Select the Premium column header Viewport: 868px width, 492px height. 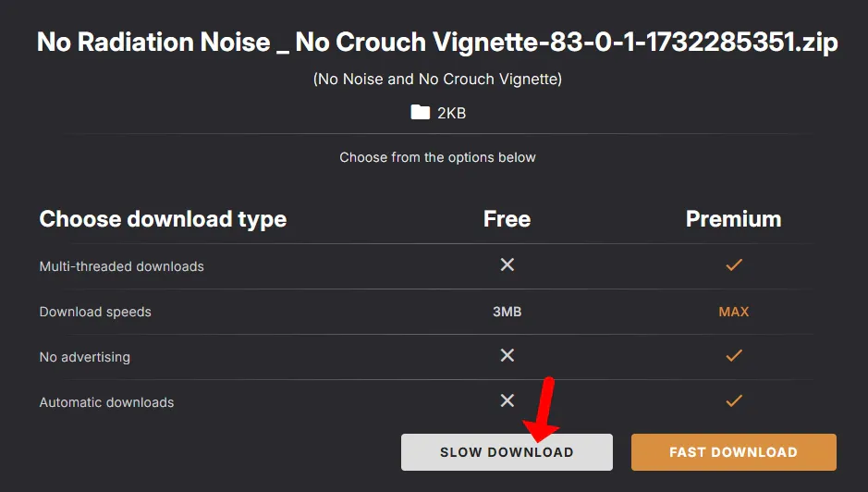pyautogui.click(x=733, y=219)
